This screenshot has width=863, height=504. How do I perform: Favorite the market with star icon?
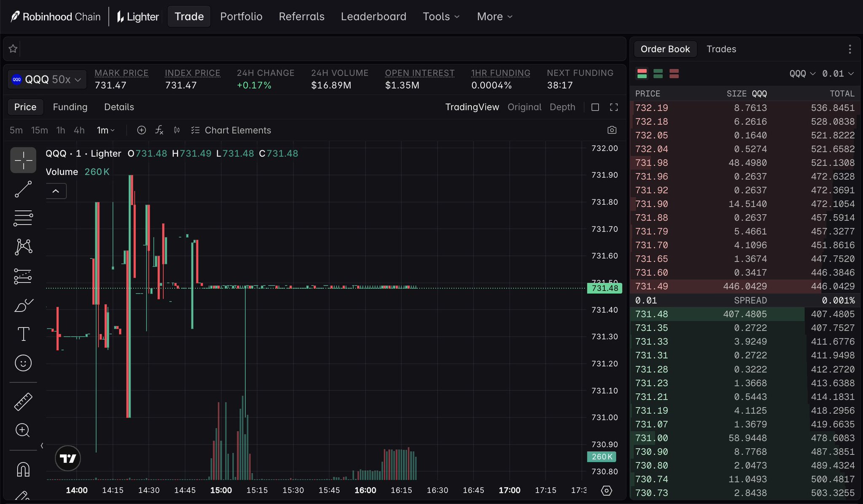(13, 49)
